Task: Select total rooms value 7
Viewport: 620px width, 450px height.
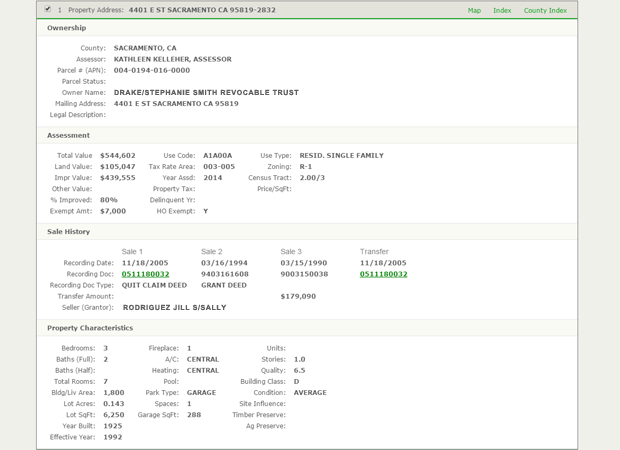Action: (106, 381)
